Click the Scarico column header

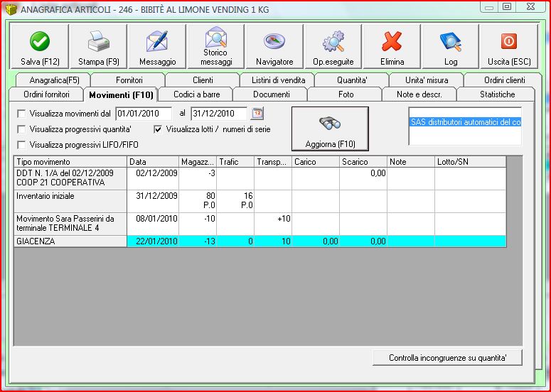[x=363, y=162]
